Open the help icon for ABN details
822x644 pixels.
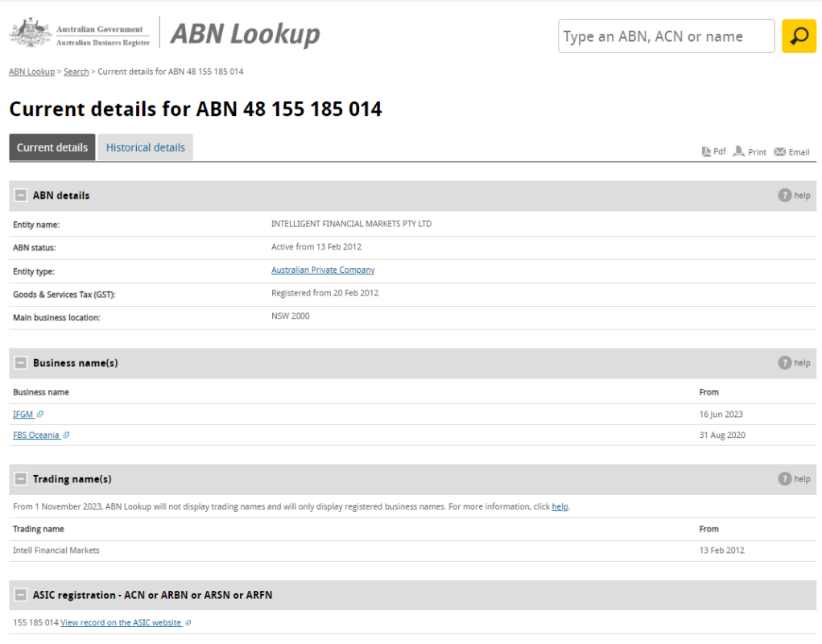[784, 196]
